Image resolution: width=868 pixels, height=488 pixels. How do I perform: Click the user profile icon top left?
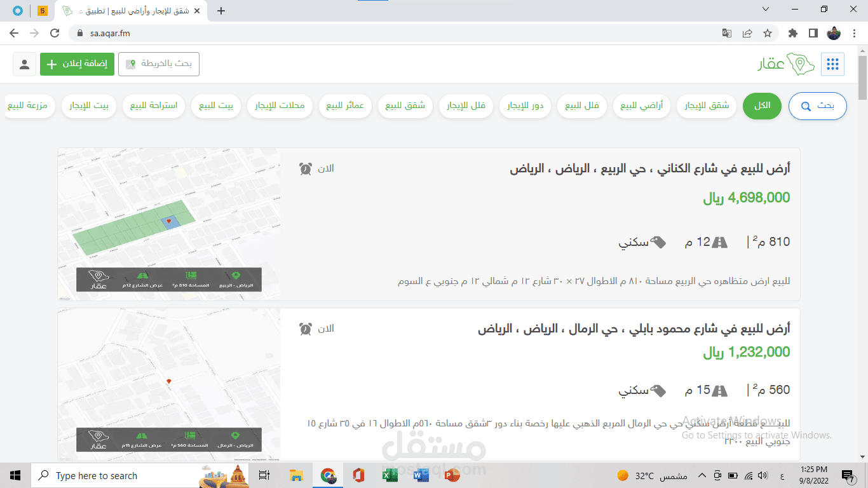25,64
